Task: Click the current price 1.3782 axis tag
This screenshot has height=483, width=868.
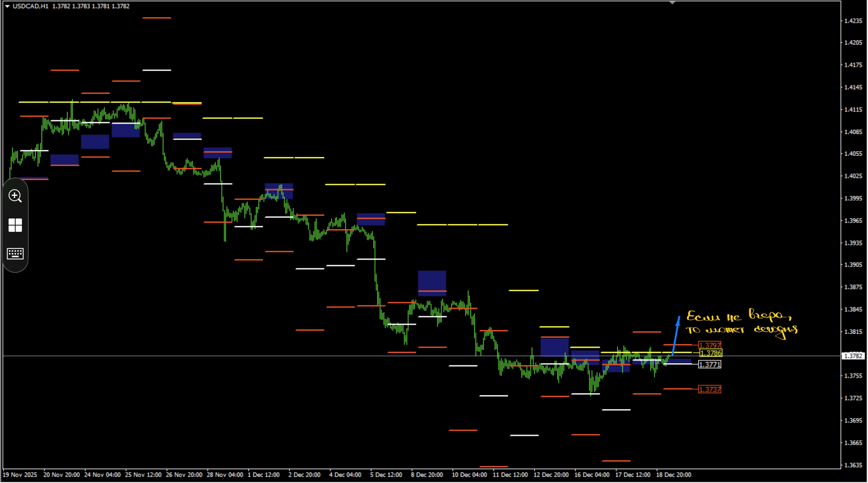Action: (853, 356)
